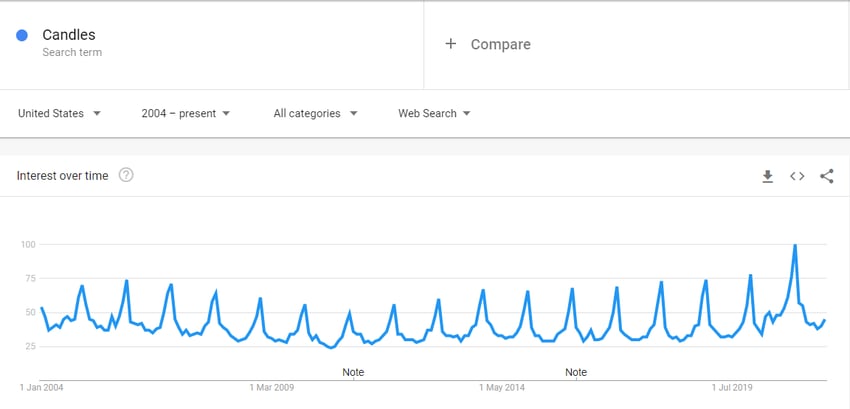Open the embed code icon
The width and height of the screenshot is (850, 409).
797,176
